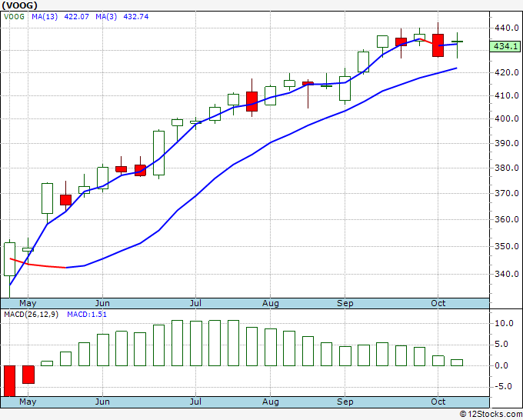Click the 432.74 MA(3) value
Viewport: 523px width, 420px height.
click(x=136, y=17)
